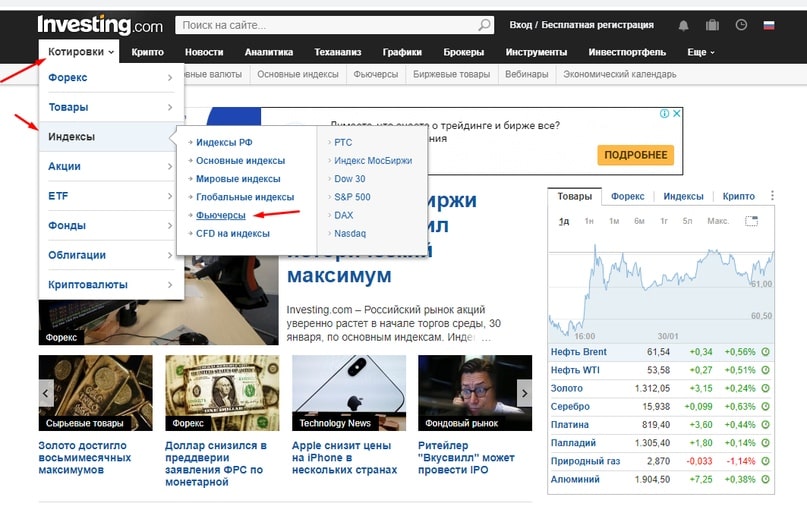The image size is (807, 519).
Task: Open Нефть Brent quote row link
Action: [578, 352]
